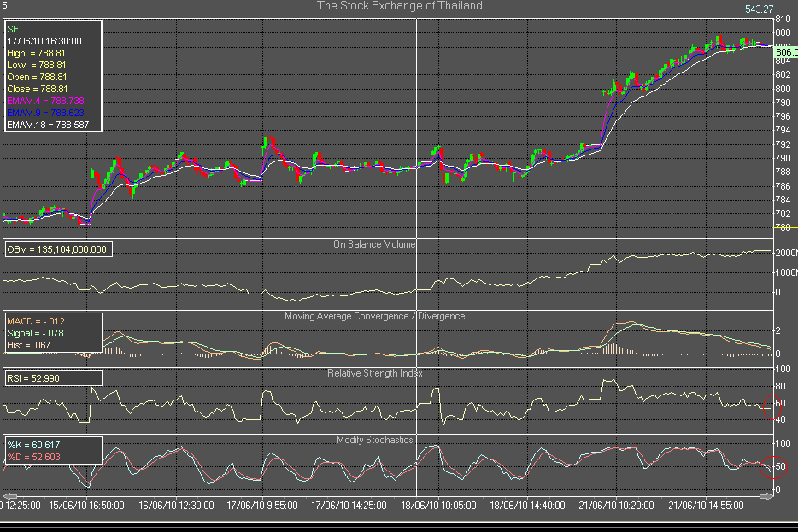This screenshot has width=798, height=532.
Task: Click the '16/06/10 12:30:00' time axis label
Action: point(176,506)
